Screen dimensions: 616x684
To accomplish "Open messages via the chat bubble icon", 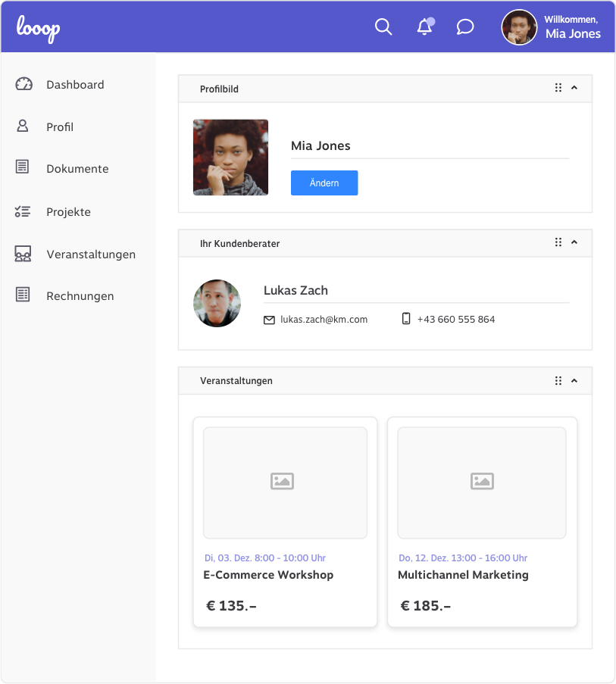I will pyautogui.click(x=465, y=27).
